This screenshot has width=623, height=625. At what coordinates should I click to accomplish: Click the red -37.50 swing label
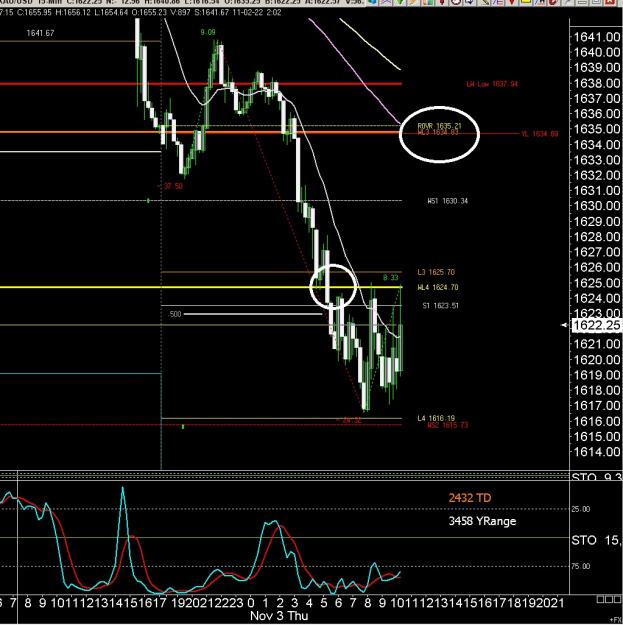pos(171,186)
